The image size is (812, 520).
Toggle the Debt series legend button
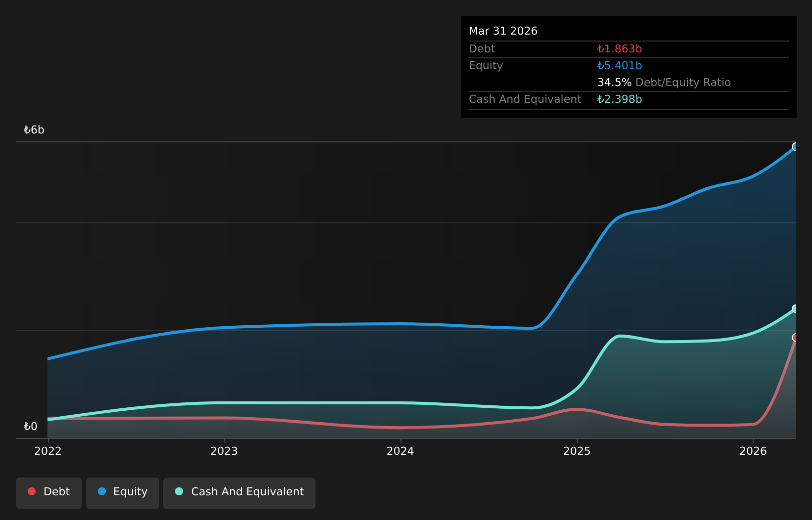(x=49, y=493)
